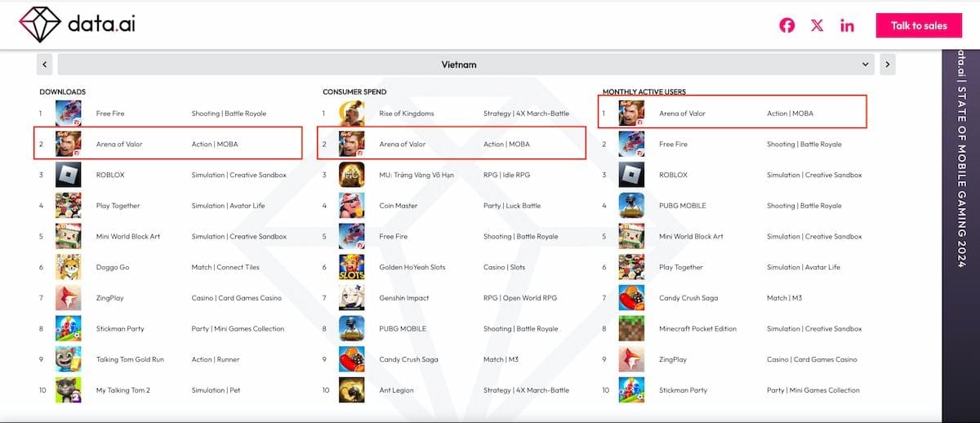Click Talking Tom Gold Run game name
Viewport: 980px width, 423px height.
click(130, 359)
